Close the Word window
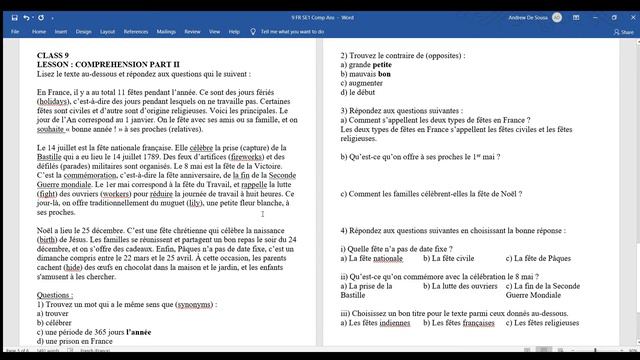This screenshot has width=640, height=360. pyautogui.click(x=633, y=18)
